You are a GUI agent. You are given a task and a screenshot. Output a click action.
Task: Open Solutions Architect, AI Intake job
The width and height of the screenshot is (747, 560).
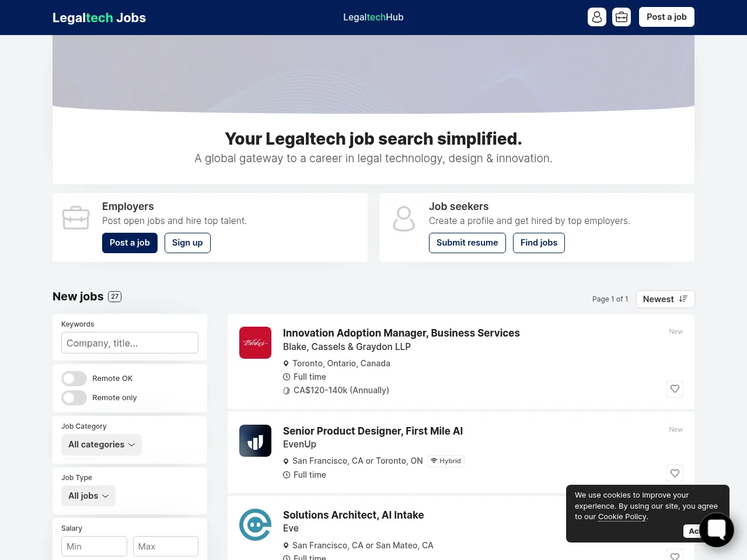tap(354, 515)
